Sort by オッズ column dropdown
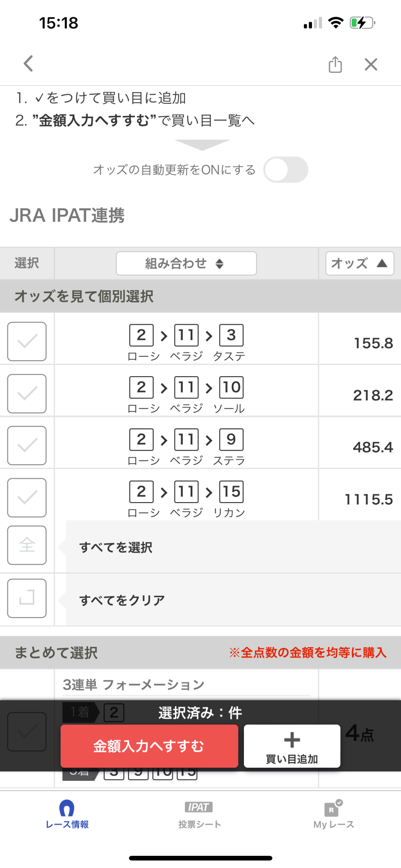401x868 pixels. 359,263
